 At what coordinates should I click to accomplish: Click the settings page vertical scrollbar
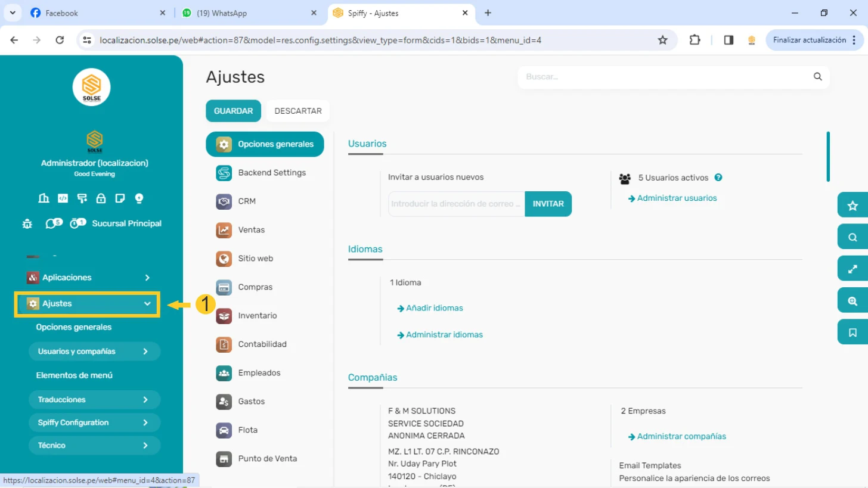click(828, 157)
